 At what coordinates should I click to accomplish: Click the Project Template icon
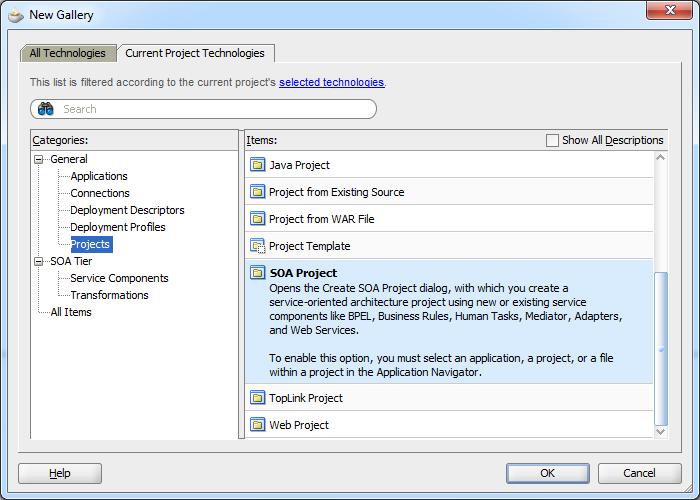click(258, 246)
